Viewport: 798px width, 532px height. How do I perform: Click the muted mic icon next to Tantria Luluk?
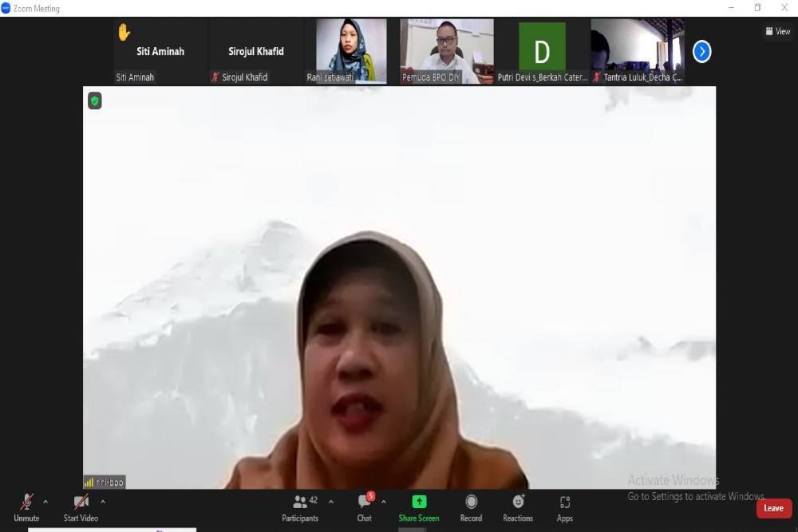click(597, 77)
